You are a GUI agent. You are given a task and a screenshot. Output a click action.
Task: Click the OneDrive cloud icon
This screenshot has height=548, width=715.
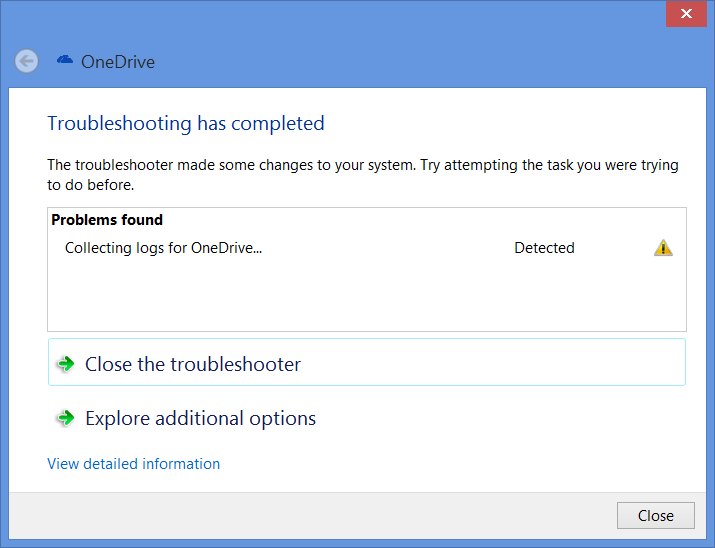pos(65,59)
